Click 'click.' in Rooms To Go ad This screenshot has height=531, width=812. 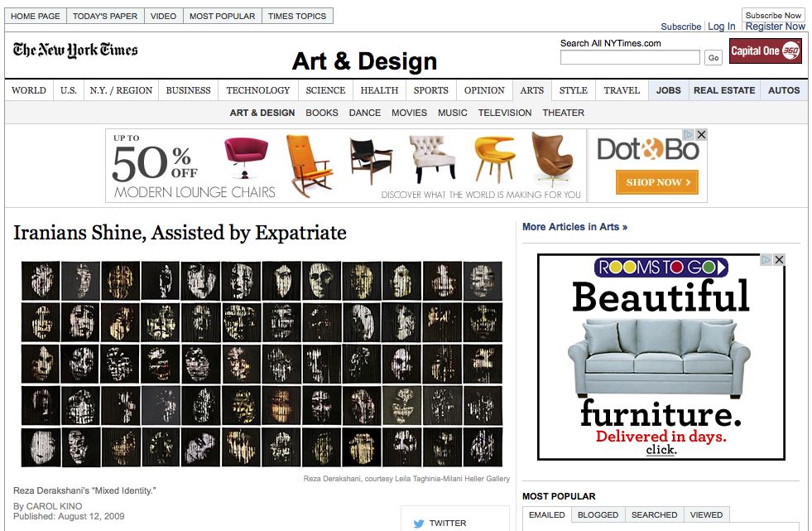click(661, 449)
